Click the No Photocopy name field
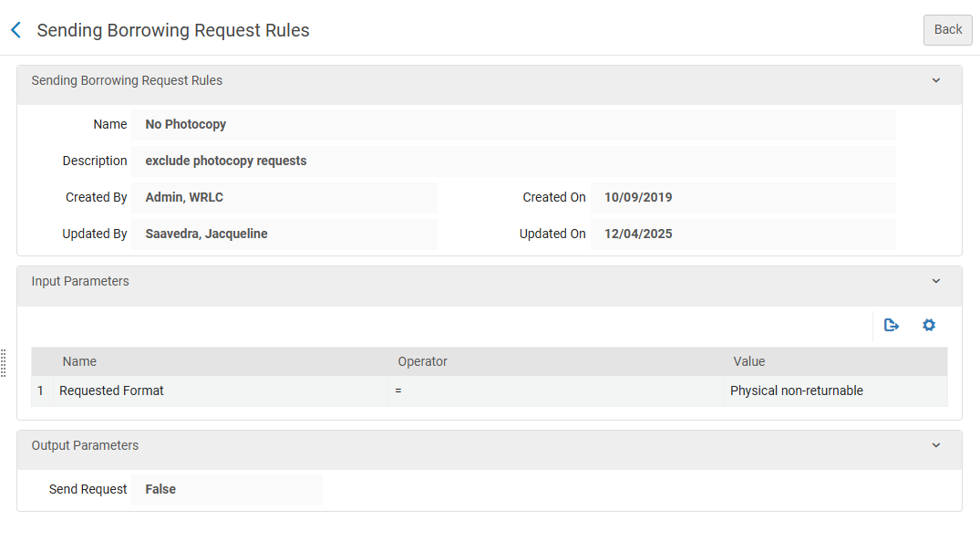The width and height of the screenshot is (980, 552). coord(512,124)
